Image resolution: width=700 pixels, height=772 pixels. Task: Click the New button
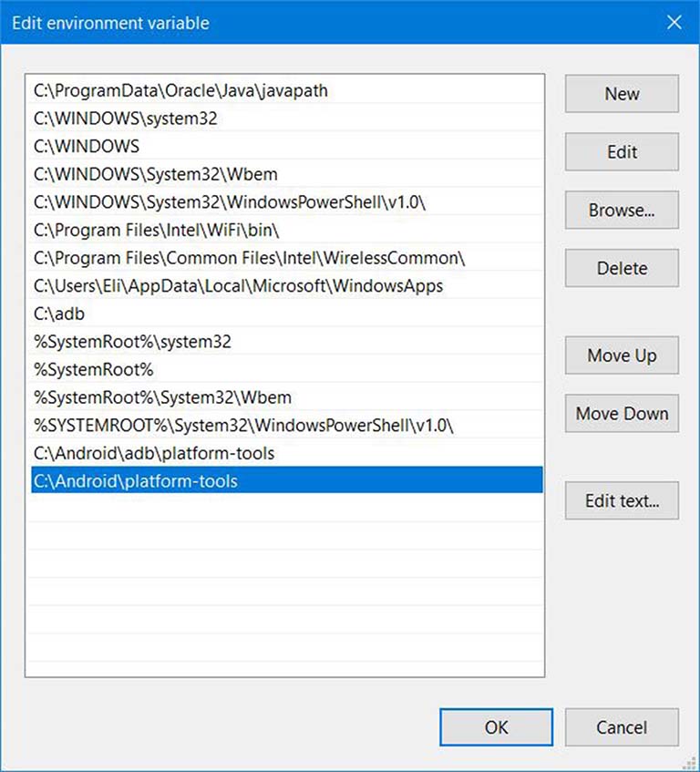(x=622, y=94)
